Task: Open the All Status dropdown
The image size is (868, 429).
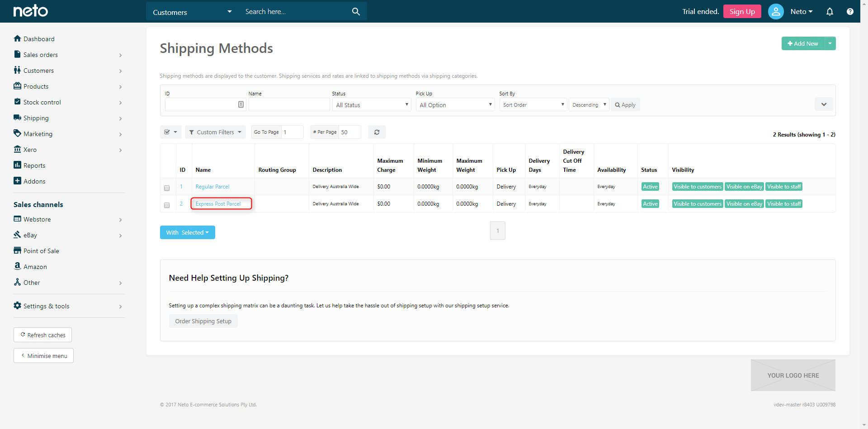Action: point(372,105)
